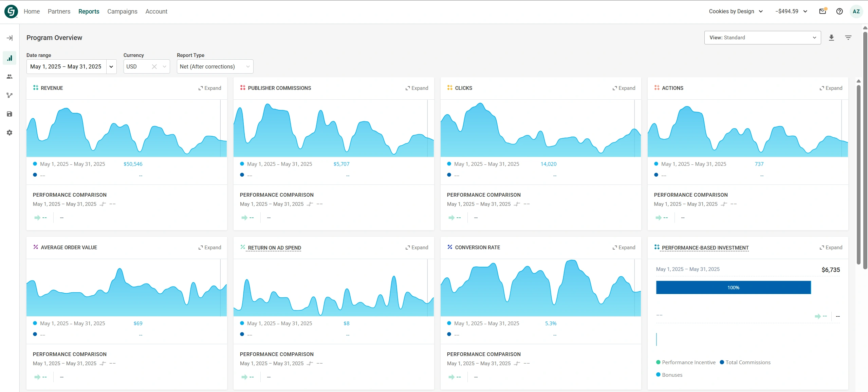Click the help question mark icon
The image size is (868, 392).
(839, 11)
